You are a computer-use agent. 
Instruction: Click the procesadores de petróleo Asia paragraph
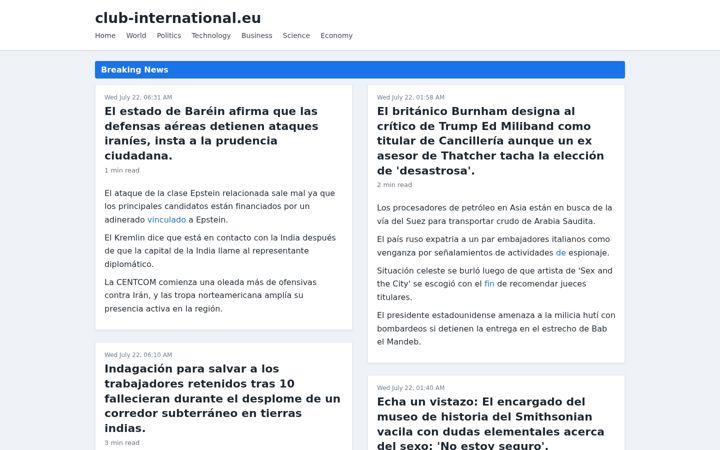click(495, 214)
